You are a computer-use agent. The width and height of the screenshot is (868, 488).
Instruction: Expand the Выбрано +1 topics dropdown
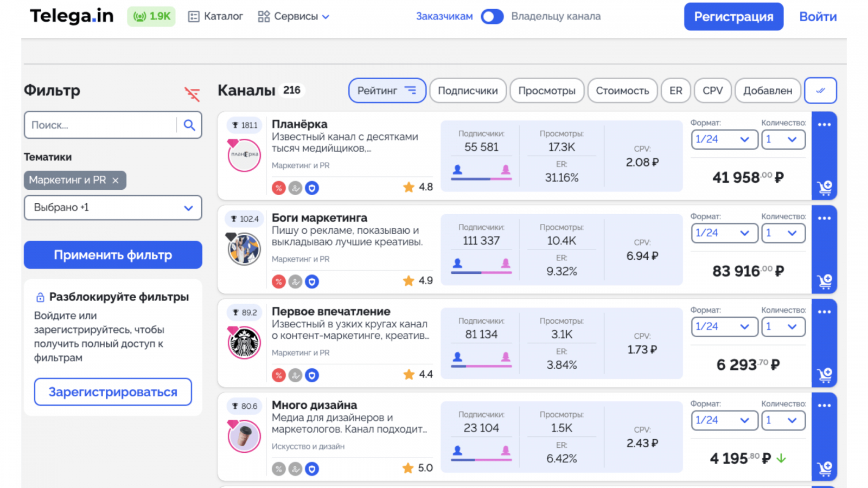click(x=113, y=208)
